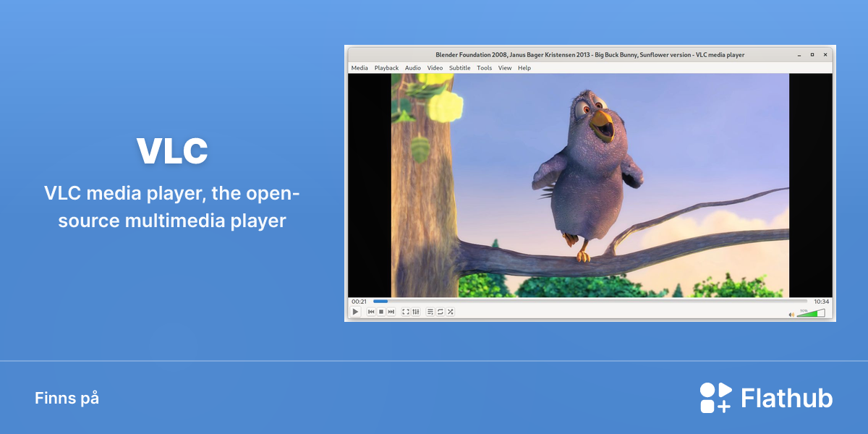Image resolution: width=868 pixels, height=434 pixels.
Task: Toggle the loop repeat mode
Action: pyautogui.click(x=440, y=312)
